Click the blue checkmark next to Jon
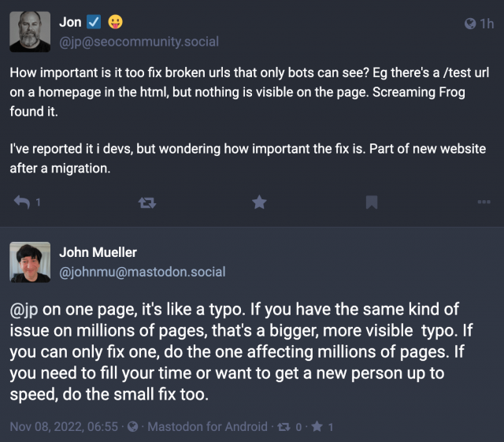 click(91, 23)
